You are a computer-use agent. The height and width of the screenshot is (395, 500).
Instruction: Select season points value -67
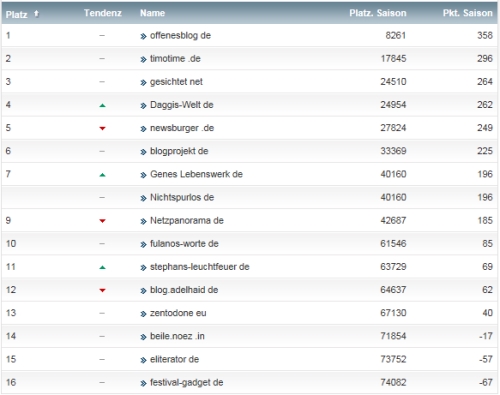click(x=486, y=382)
